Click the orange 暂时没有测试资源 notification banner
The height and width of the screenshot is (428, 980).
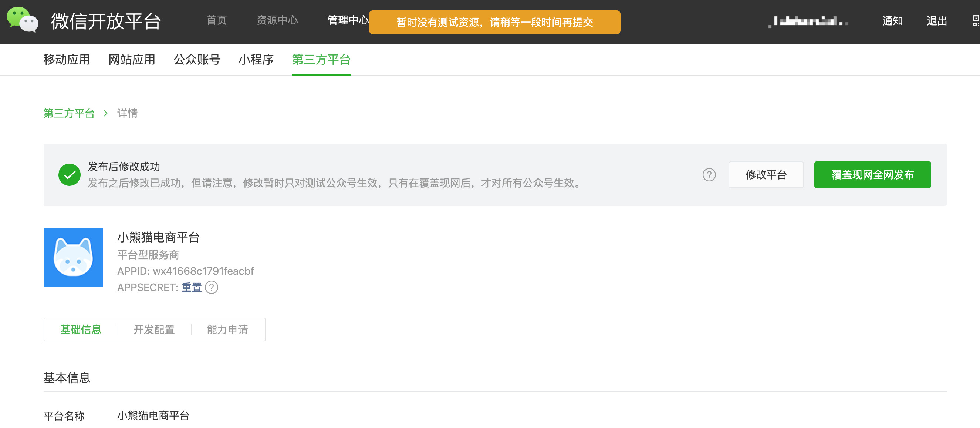pos(494,22)
